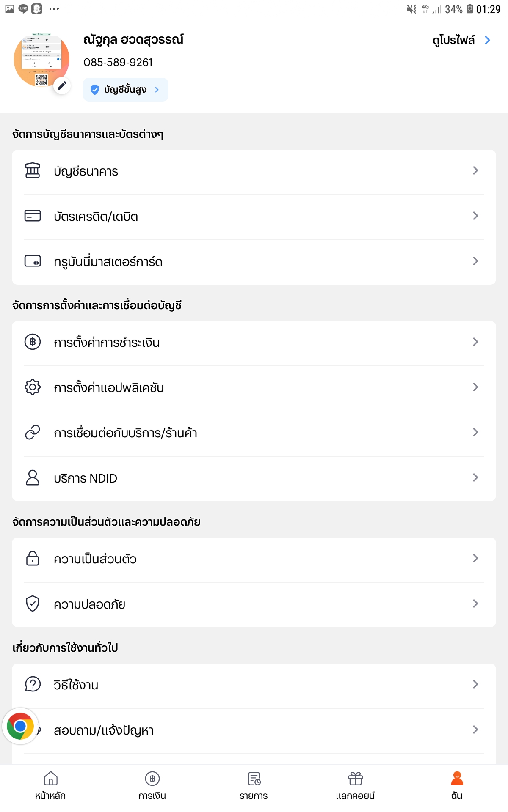Expand the สอบถาม/แจ้งปัญหา row chevron

click(x=475, y=730)
